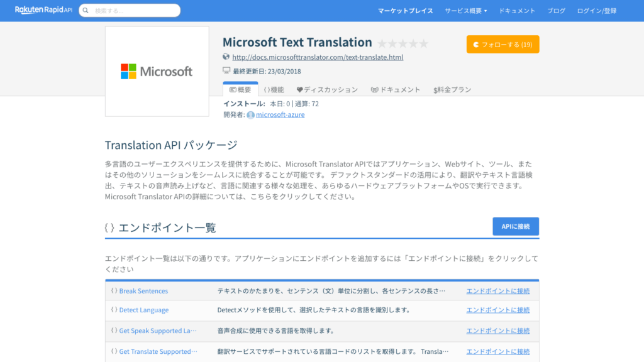Click the { } icon beside Detect Language
The width and height of the screenshot is (644, 362).
pyautogui.click(x=113, y=310)
